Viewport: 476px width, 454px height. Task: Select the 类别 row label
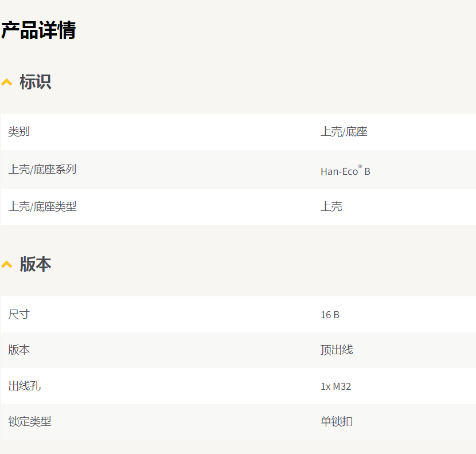coord(19,132)
